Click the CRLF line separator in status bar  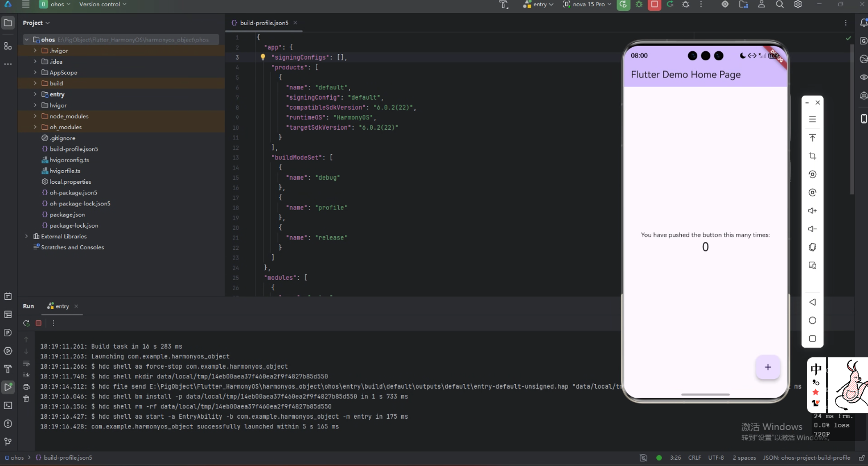[694, 457]
